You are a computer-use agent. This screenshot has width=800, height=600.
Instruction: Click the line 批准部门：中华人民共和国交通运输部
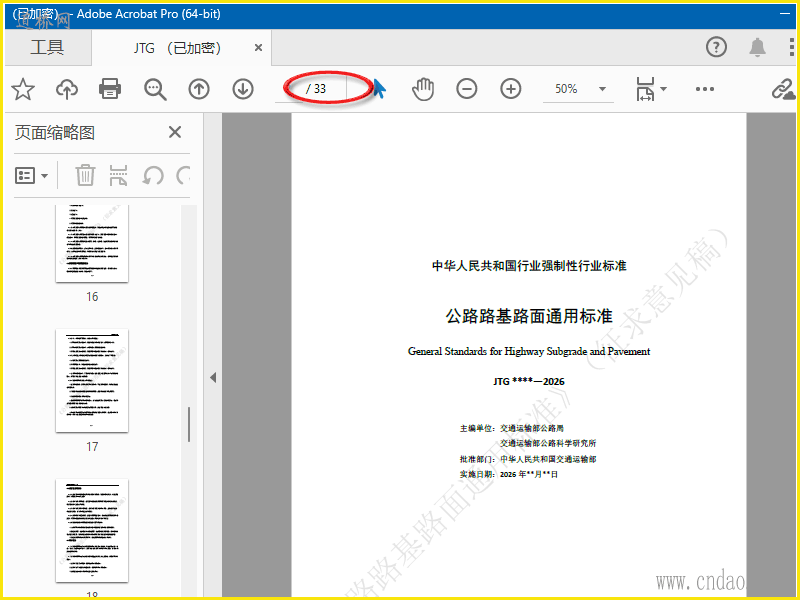pos(528,459)
